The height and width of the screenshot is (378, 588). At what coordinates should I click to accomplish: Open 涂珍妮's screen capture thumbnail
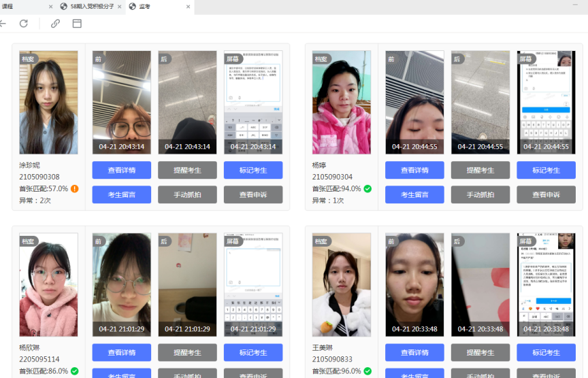tap(253, 102)
